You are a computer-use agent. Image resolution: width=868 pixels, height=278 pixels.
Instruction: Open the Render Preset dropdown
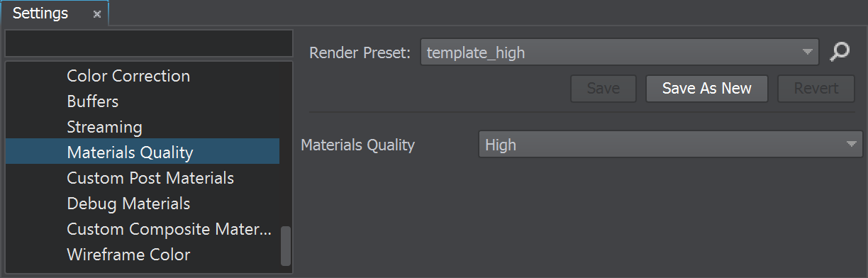tap(620, 52)
